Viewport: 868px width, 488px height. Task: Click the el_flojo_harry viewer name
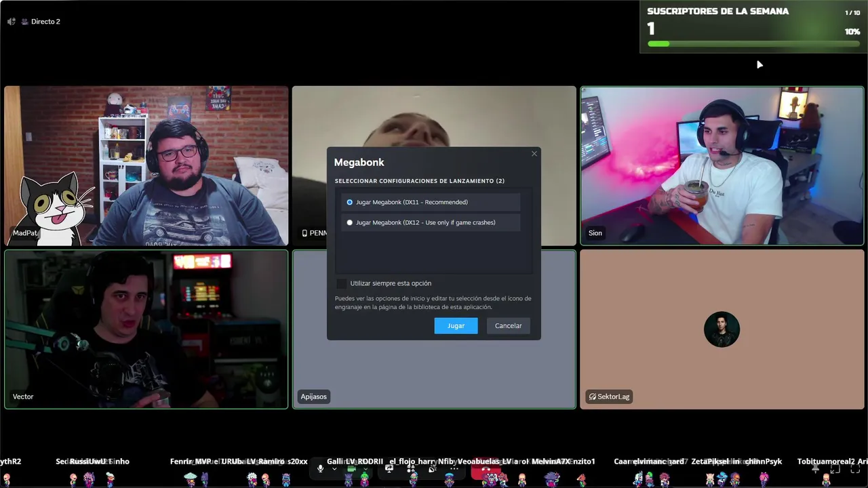point(412,462)
